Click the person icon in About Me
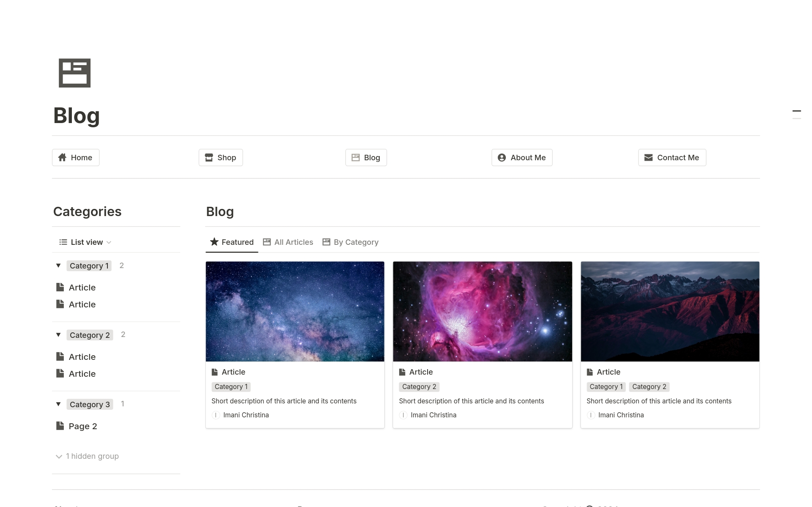 coord(502,157)
